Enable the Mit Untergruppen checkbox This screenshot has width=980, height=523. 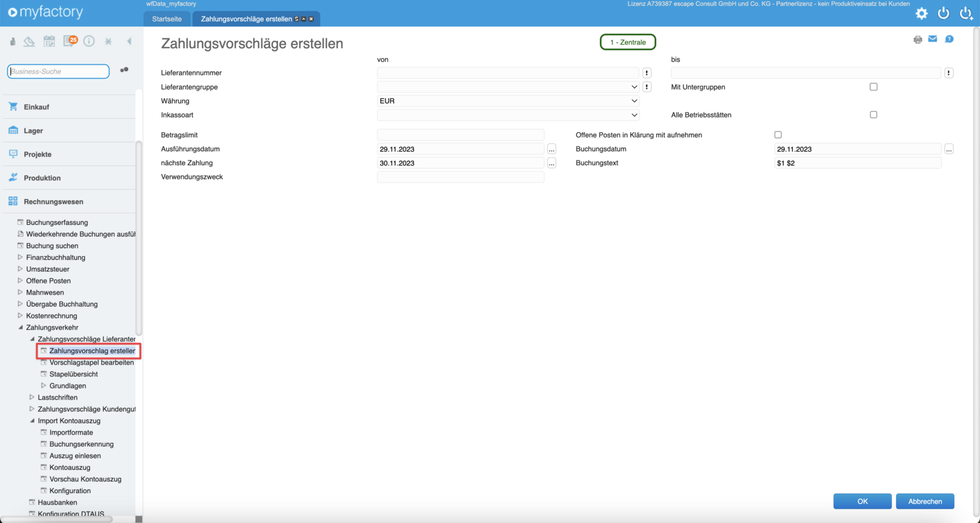coord(873,87)
